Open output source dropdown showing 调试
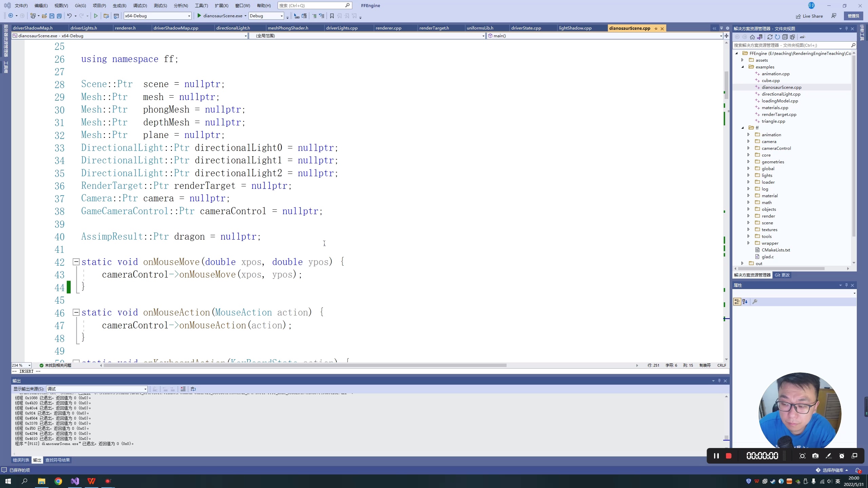This screenshot has height=488, width=868. (145, 389)
